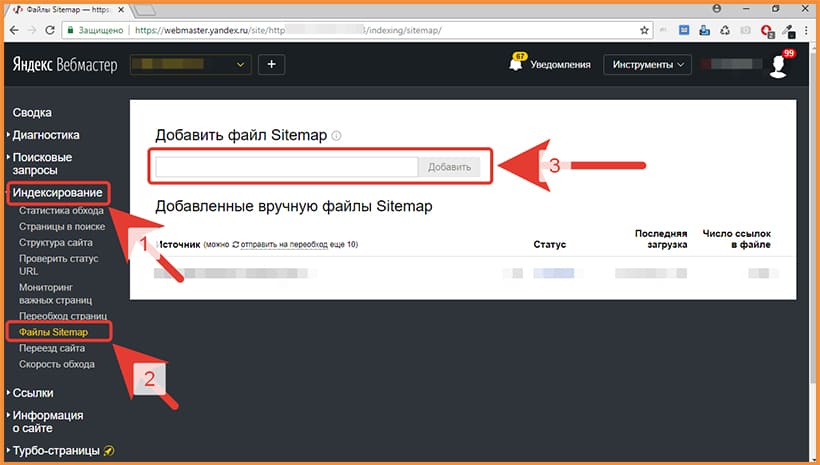Click the Яндекс Вебмастер logo
Screen dimensions: 820x465
[x=65, y=65]
